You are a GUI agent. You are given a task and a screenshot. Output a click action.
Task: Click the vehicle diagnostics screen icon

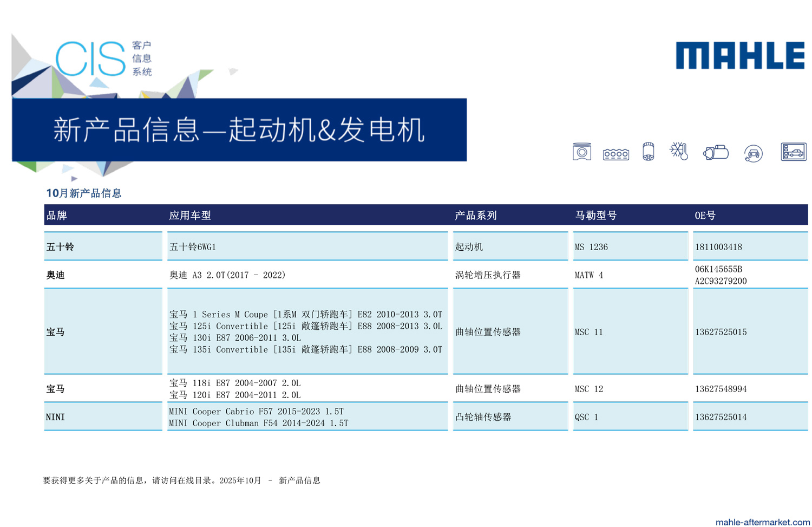pos(793,152)
